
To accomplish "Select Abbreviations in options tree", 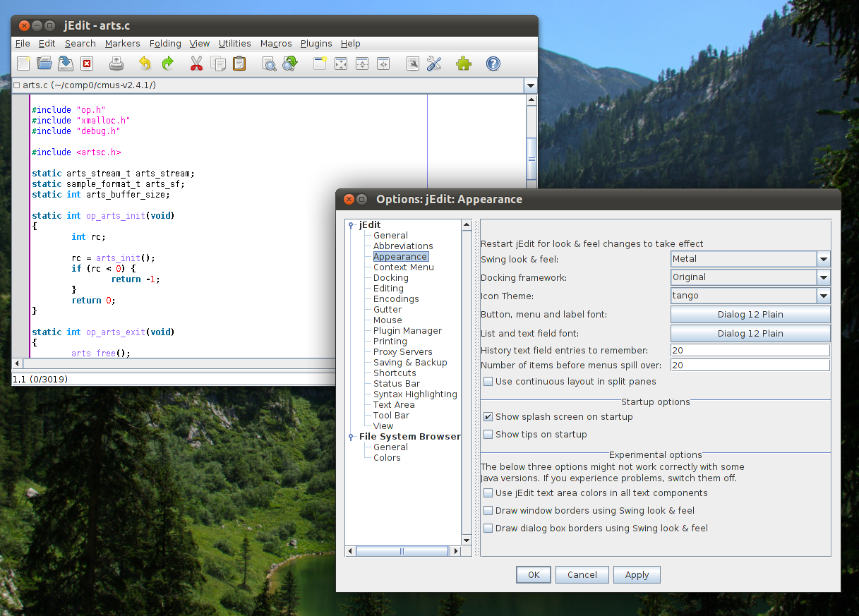I will (403, 246).
